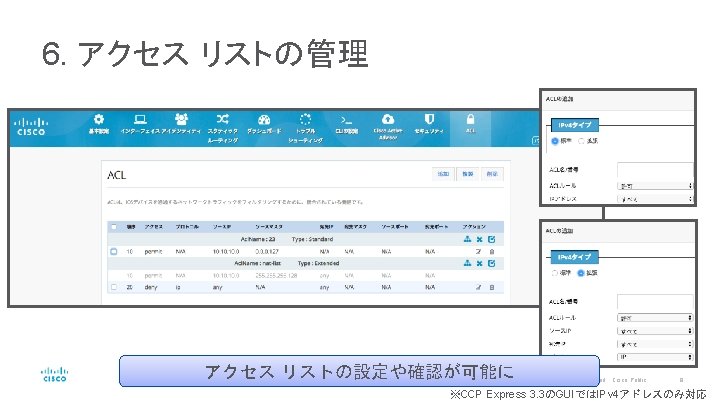Edit the permit 10.10.10.0 0.0.0.127 rule pencil icon
Viewport: 720px width, 405px height.
478,252
